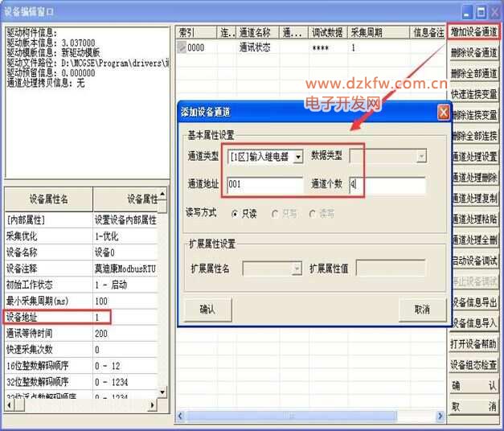The width and height of the screenshot is (504, 431).
Task: Click the 增加设备通道 button
Action: click(x=473, y=32)
